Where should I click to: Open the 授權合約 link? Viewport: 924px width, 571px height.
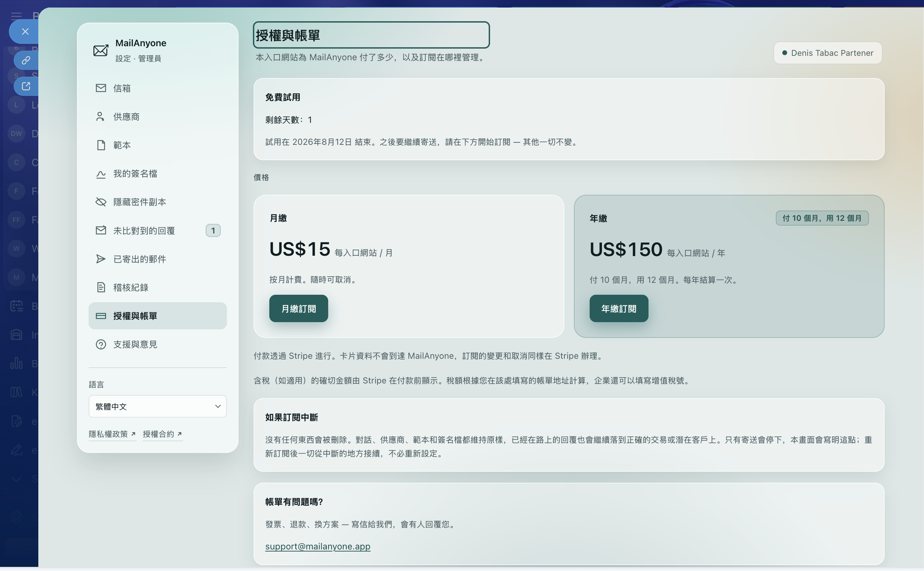(163, 434)
